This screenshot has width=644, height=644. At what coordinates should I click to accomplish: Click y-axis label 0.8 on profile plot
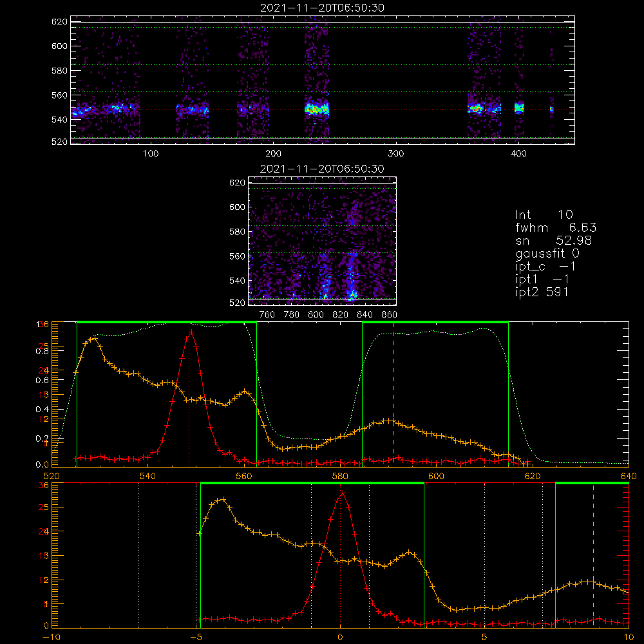tap(42, 351)
